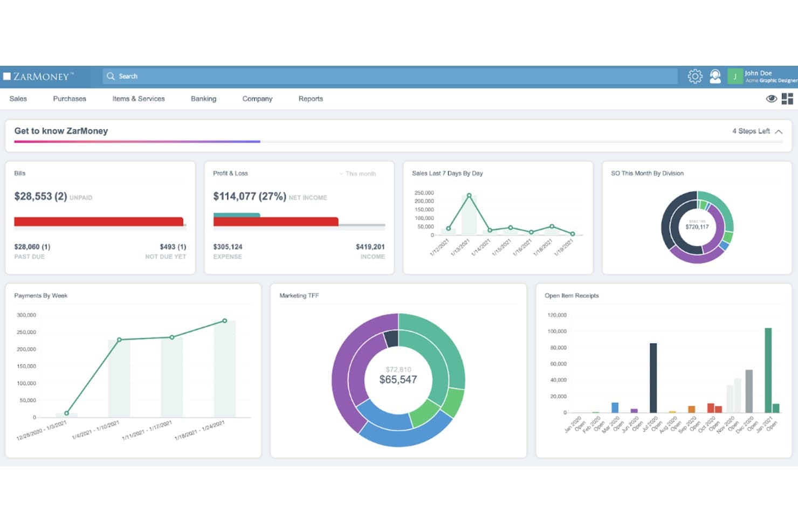The width and height of the screenshot is (798, 532).
Task: Click the Search input field
Action: pyautogui.click(x=390, y=76)
